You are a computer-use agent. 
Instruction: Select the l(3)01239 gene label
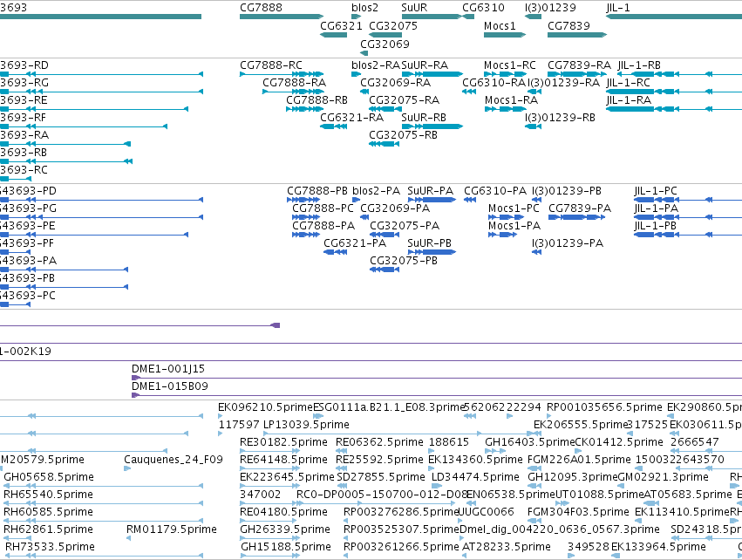coord(550,8)
